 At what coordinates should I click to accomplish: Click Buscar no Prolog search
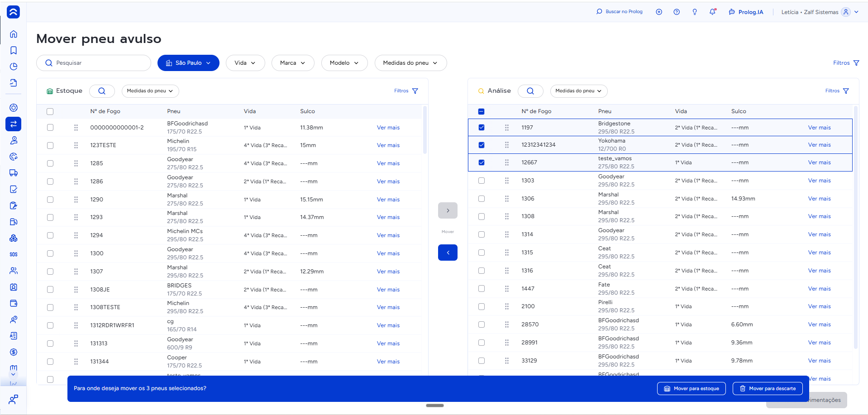(x=620, y=12)
